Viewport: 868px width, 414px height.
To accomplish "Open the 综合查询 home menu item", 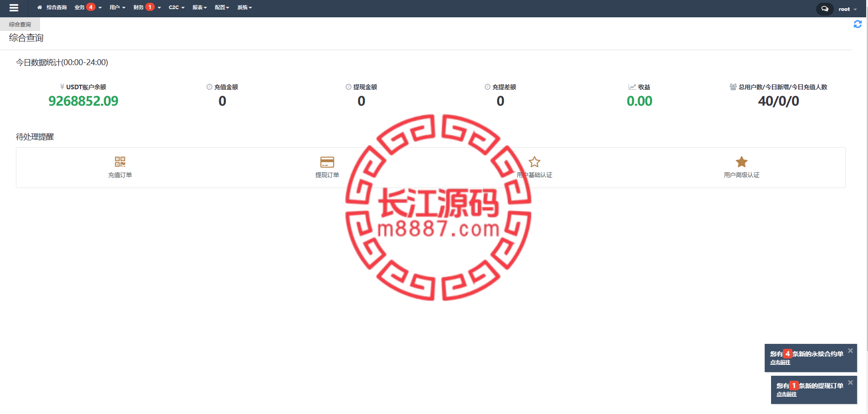I will [x=52, y=7].
